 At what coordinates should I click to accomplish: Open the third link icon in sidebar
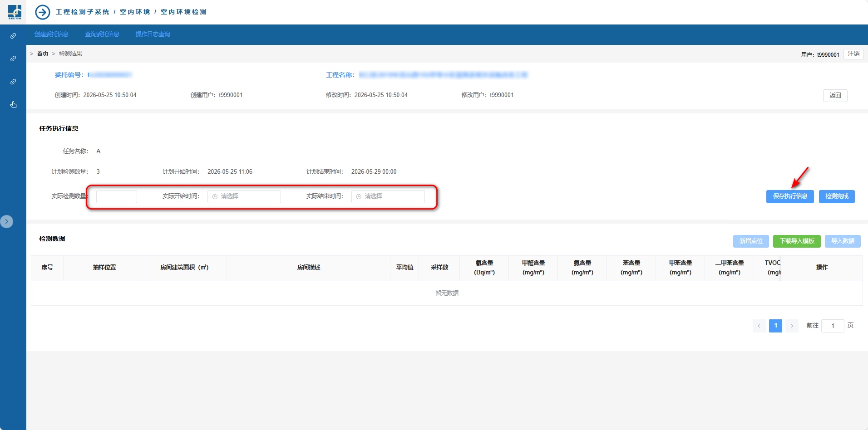tap(13, 82)
